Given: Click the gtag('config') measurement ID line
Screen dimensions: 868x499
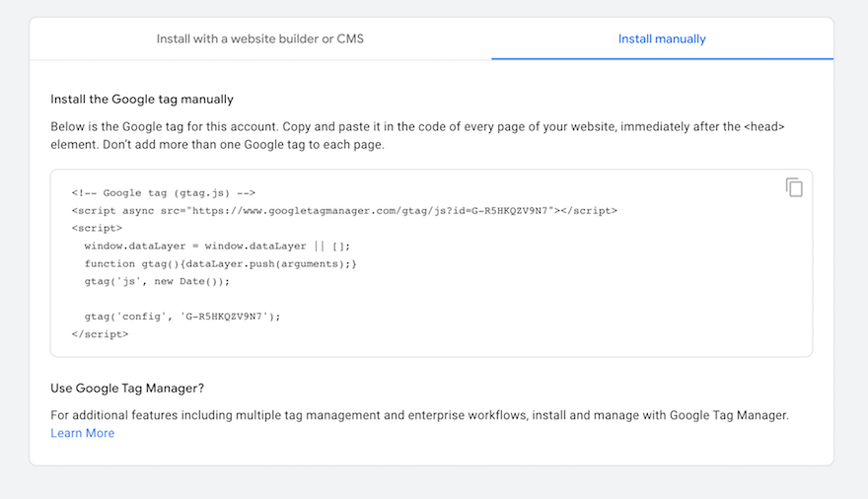Looking at the screenshot, I should point(182,317).
